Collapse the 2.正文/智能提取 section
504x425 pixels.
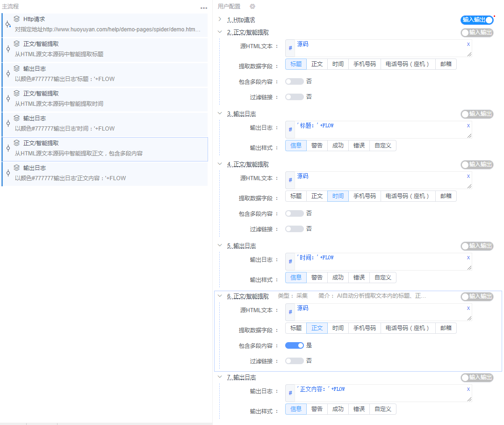219,32
